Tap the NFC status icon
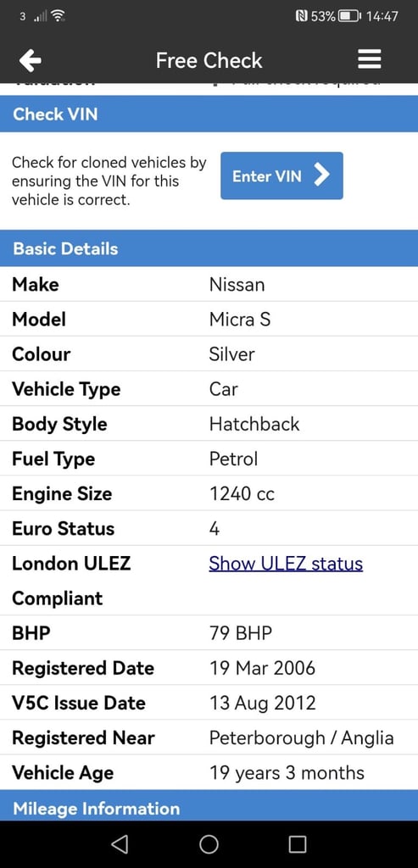418x868 pixels. (303, 16)
